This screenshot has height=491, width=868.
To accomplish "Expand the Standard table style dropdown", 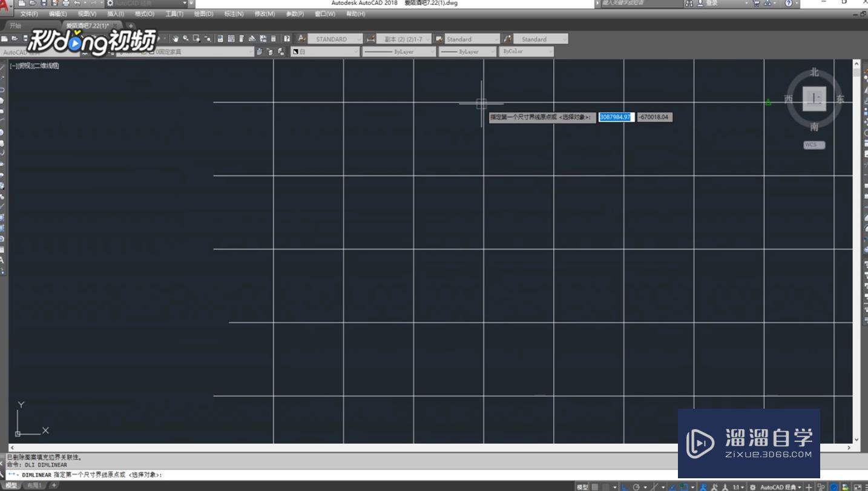I will coord(472,39).
